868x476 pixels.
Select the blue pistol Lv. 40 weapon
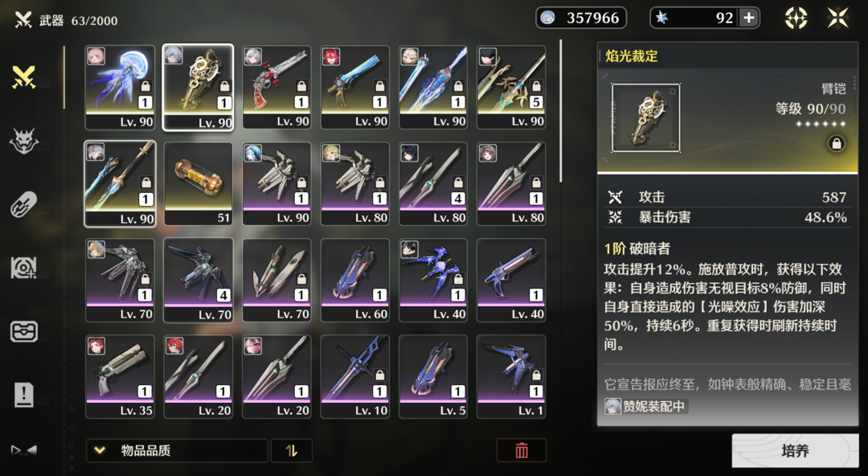(511, 281)
